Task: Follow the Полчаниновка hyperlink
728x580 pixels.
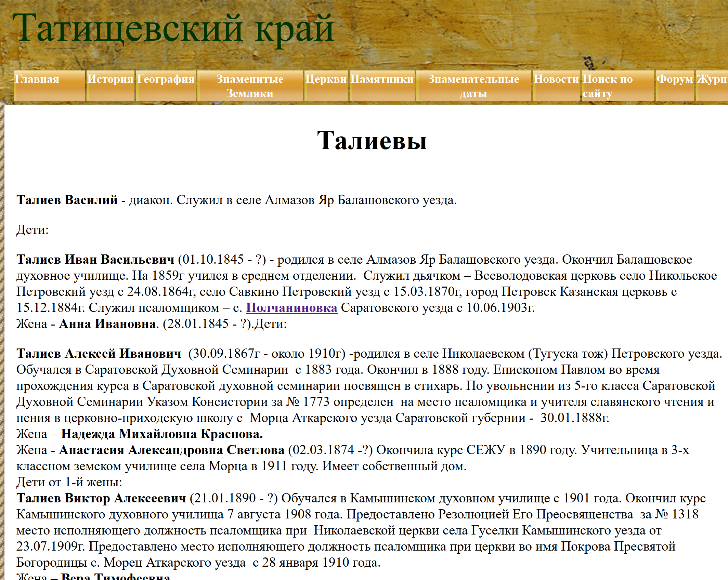Action: (291, 308)
